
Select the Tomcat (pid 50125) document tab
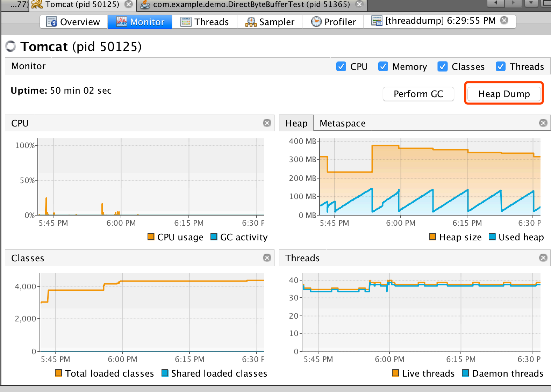pos(82,5)
